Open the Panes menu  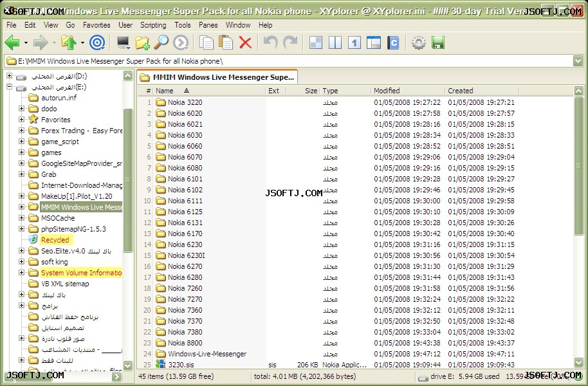208,25
